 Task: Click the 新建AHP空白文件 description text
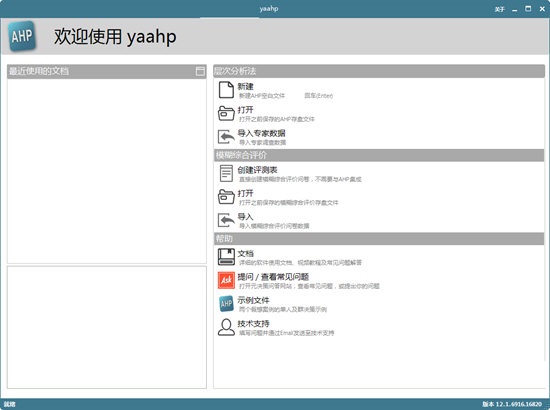coord(262,95)
